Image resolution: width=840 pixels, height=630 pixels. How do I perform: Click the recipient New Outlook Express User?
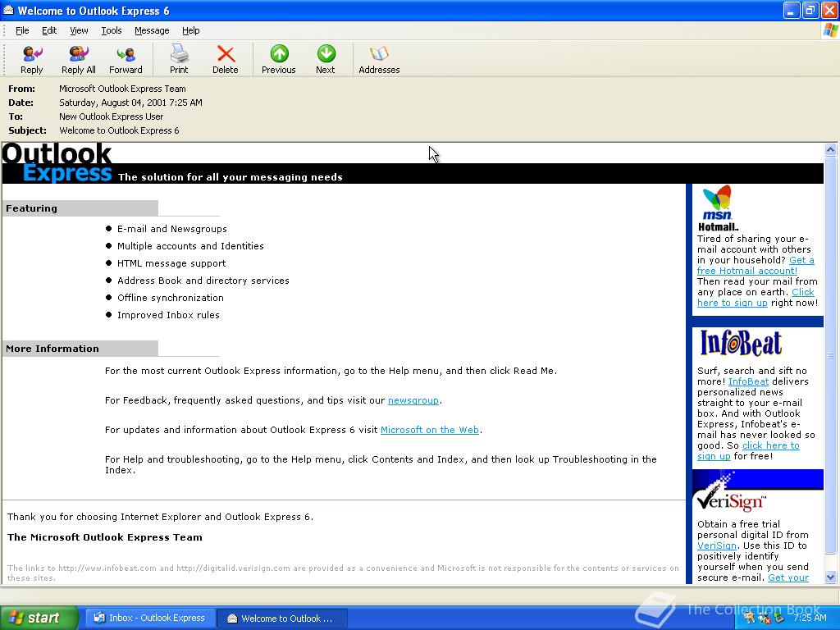tap(111, 116)
